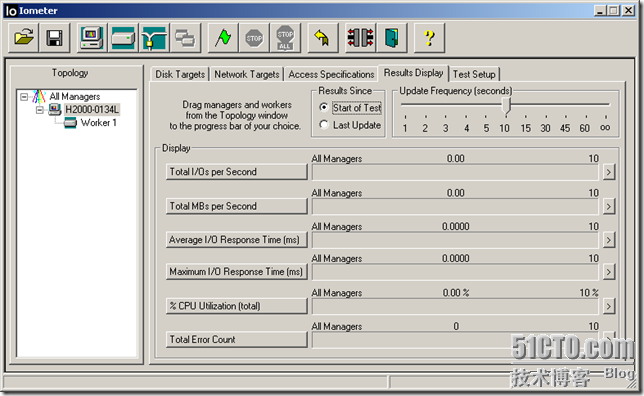Minimize the Iometer window
Viewport: 644px width, 396px height.
pos(600,11)
